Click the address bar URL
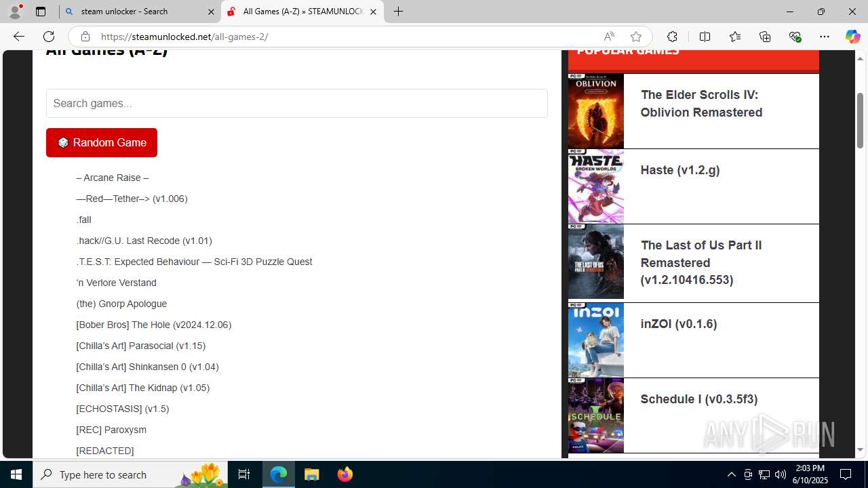 point(184,37)
